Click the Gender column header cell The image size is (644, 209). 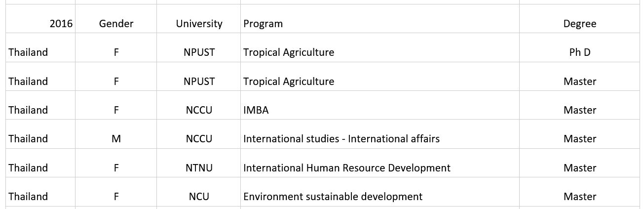pos(116,24)
